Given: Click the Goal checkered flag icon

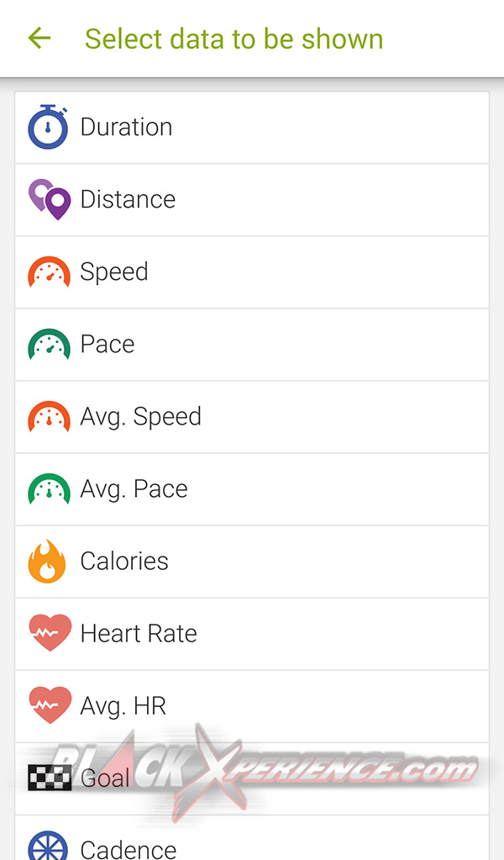Looking at the screenshot, I should point(50,778).
